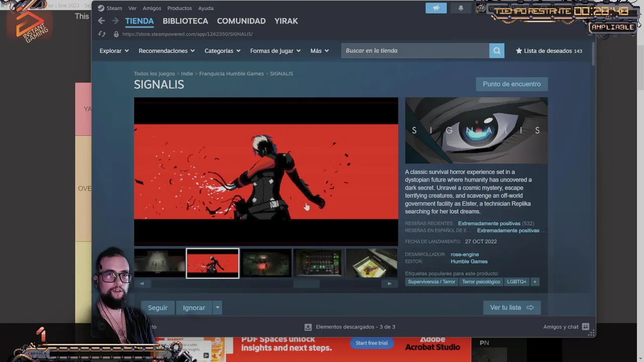
Task: Click the thumbnail strip right arrow
Action: [389, 284]
